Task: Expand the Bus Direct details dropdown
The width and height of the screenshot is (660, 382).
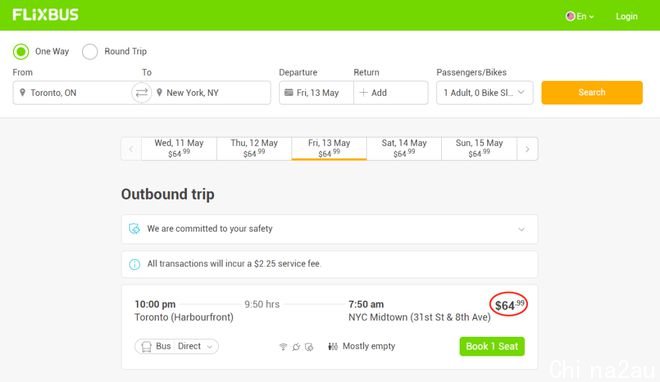Action: 177,346
